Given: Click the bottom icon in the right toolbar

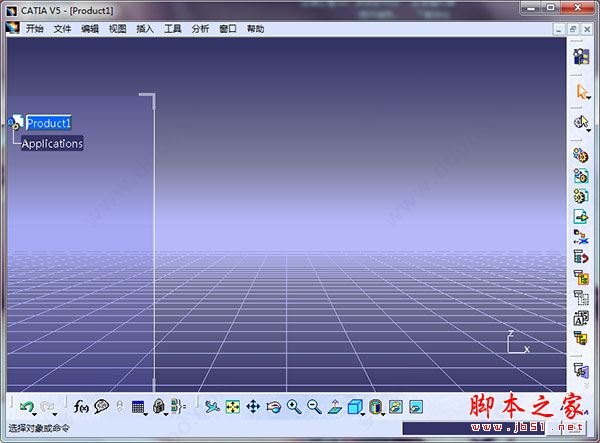Looking at the screenshot, I should pyautogui.click(x=581, y=371).
